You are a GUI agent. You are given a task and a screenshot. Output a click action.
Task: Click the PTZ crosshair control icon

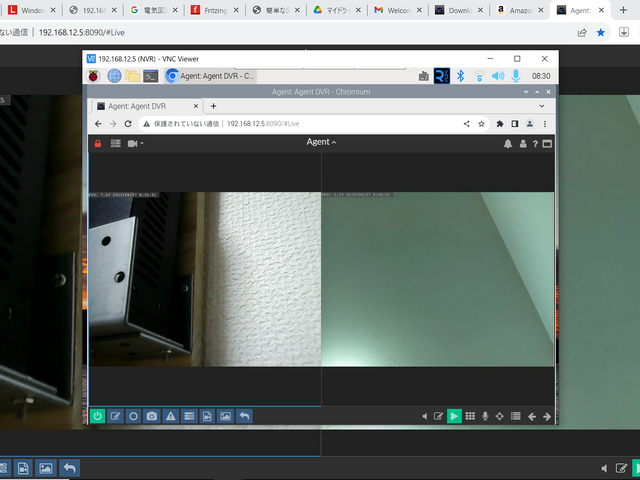click(x=501, y=416)
